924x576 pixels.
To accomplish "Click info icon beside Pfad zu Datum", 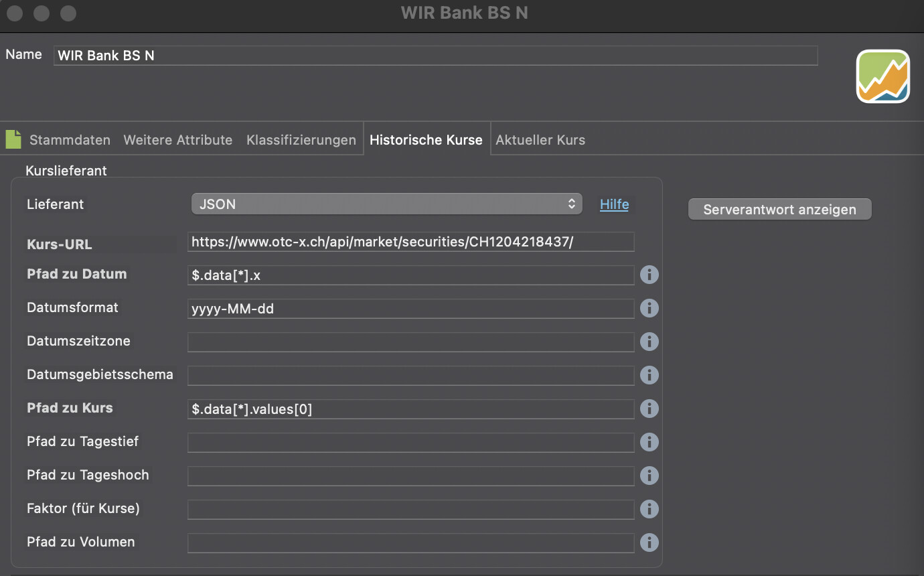I will [649, 275].
